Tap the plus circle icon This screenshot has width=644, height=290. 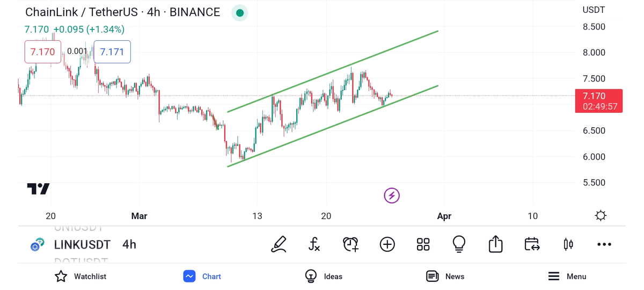pos(387,244)
